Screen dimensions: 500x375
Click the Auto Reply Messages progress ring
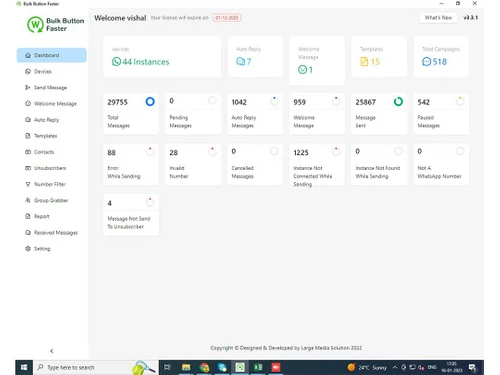pos(274,101)
